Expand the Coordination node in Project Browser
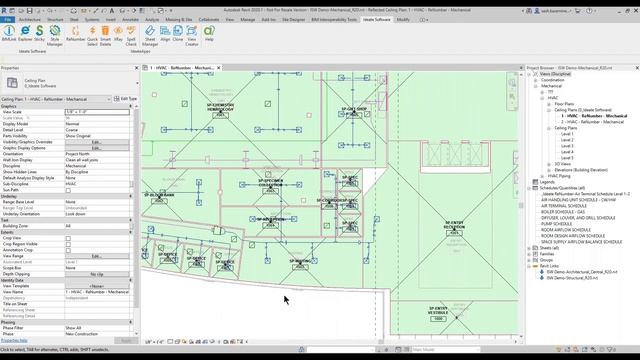Viewport: 640px width, 360px height. [x=536, y=80]
